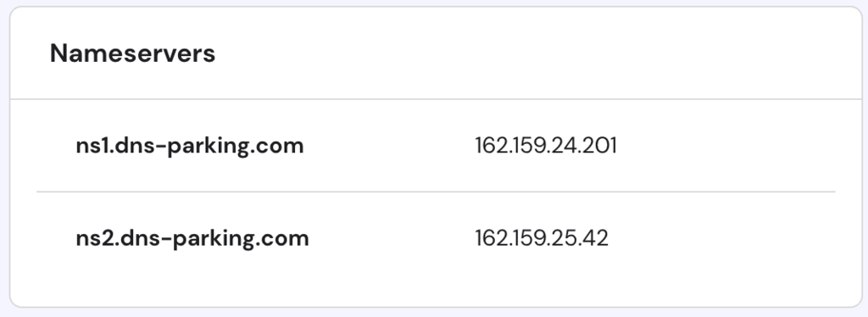Click the line under the Nameservers header
The width and height of the screenshot is (868, 317).
[436, 99]
